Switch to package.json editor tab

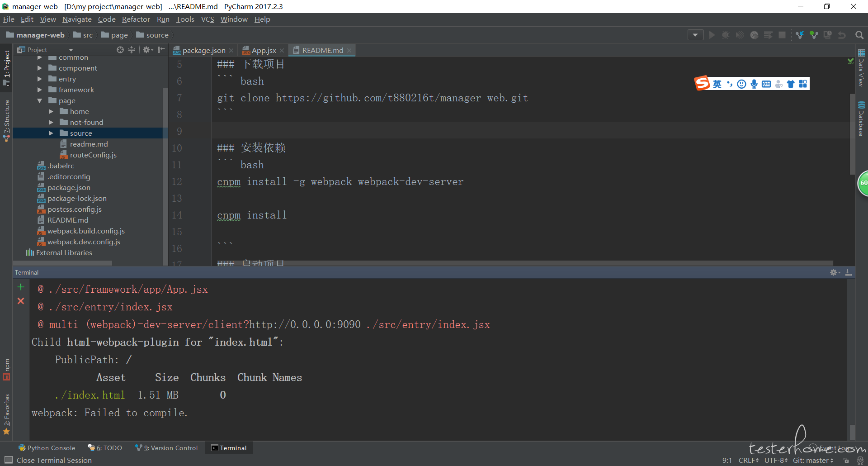203,50
